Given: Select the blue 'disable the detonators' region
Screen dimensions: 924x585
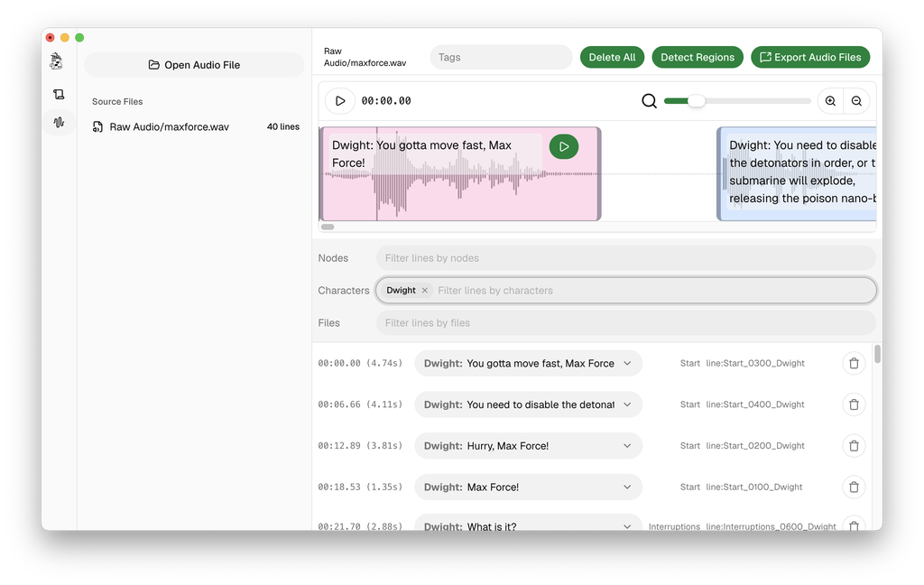Looking at the screenshot, I should 796,174.
